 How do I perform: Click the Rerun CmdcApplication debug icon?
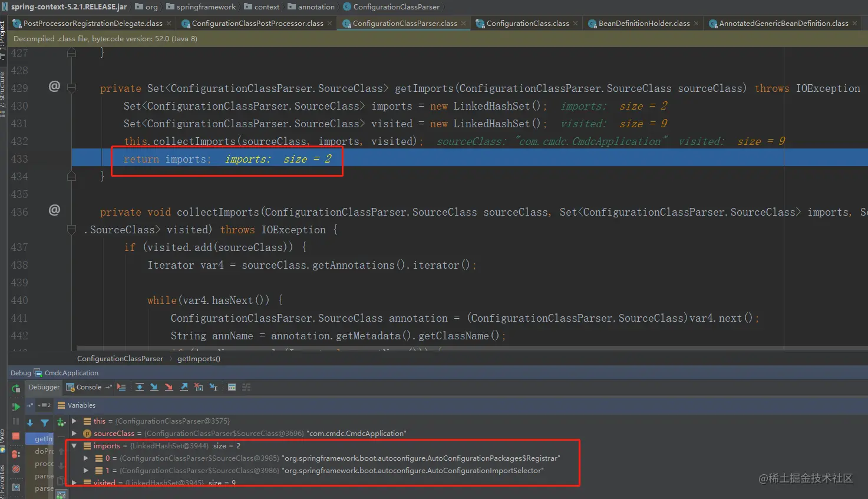(16, 388)
